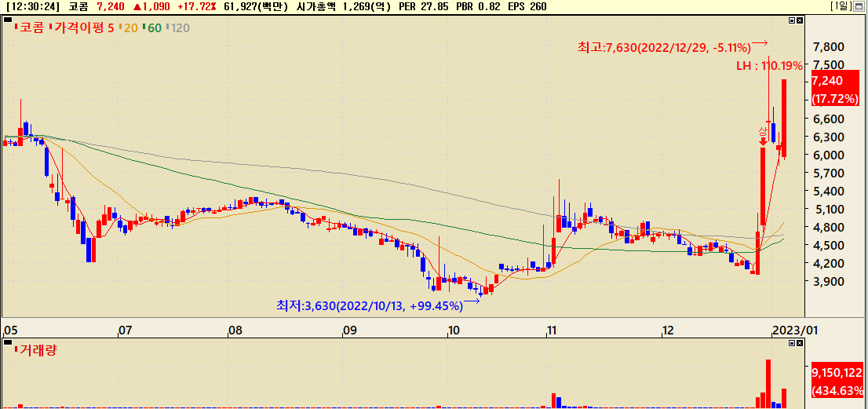The image size is (868, 409).
Task: Close the price chart panel
Action: (x=799, y=20)
